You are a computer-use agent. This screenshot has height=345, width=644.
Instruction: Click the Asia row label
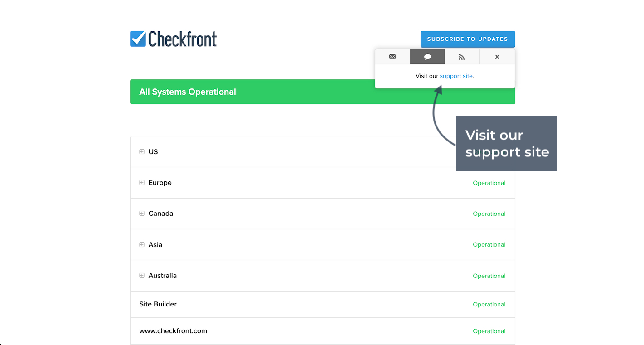click(x=155, y=245)
